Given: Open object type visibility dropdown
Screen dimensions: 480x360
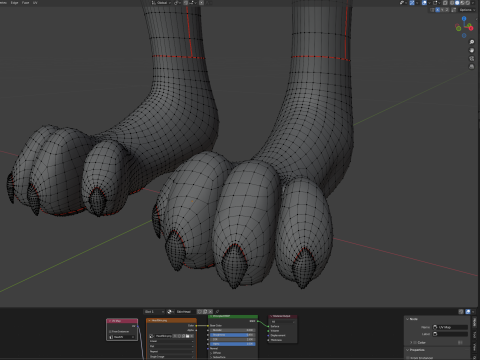Looking at the screenshot, I should pos(404,3).
